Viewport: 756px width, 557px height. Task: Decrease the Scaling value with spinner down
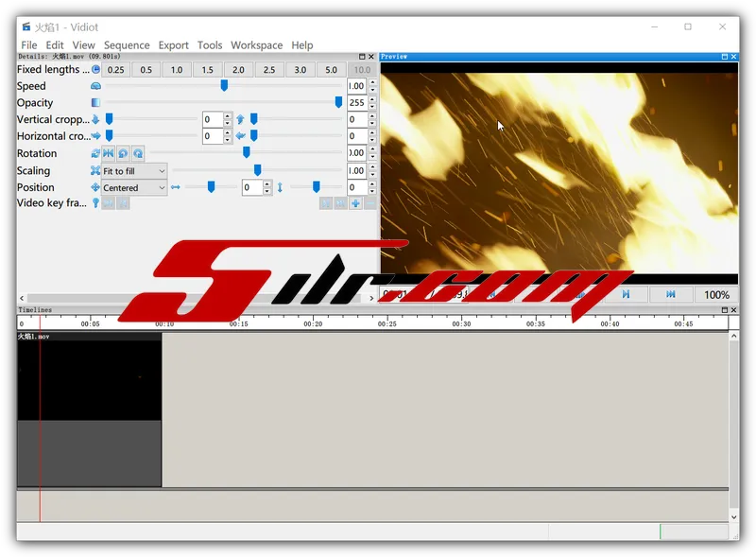(x=372, y=174)
